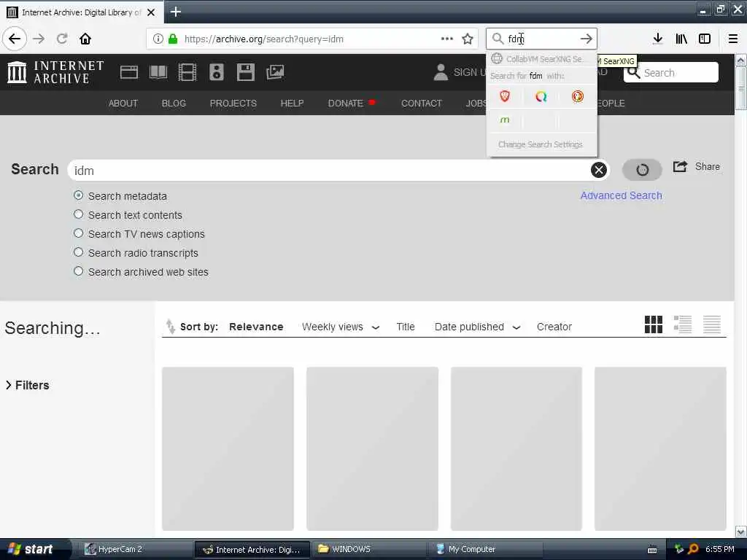Bookmark this page with the star icon
The height and width of the screenshot is (560, 747).
(468, 39)
